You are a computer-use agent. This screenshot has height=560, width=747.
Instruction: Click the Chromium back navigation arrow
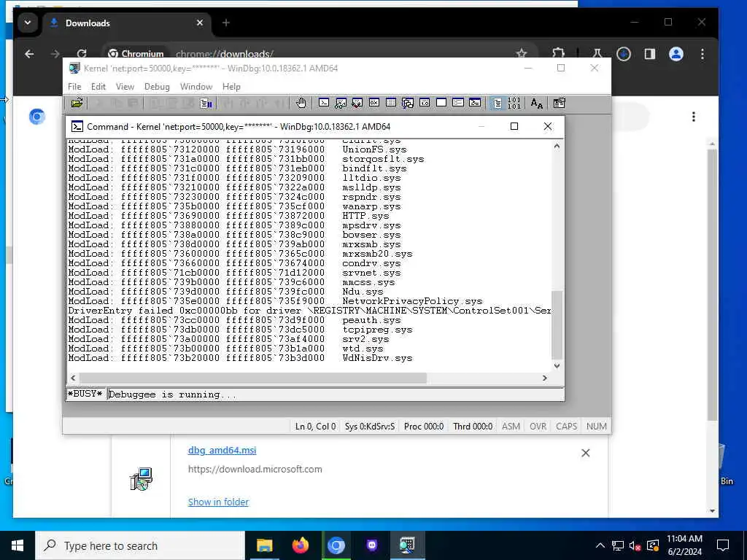click(x=29, y=54)
